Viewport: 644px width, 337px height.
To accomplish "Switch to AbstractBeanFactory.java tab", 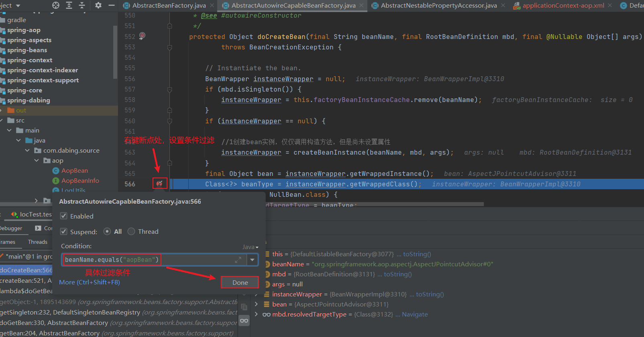I will 169,6.
